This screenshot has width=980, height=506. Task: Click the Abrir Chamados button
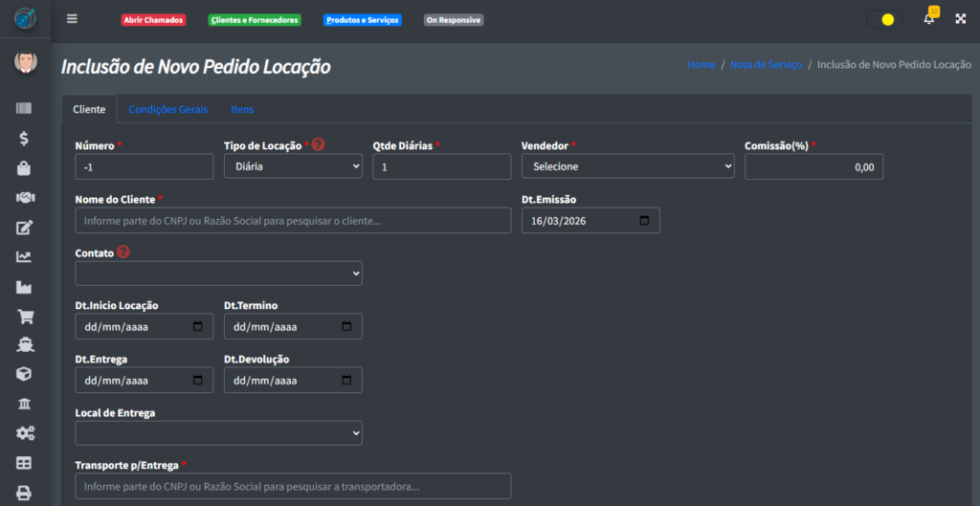point(153,20)
